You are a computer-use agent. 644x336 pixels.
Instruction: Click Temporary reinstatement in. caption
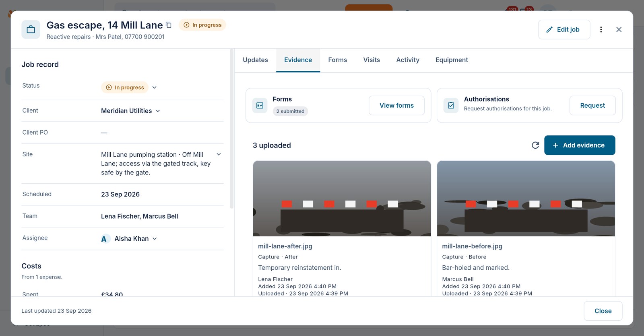click(x=299, y=268)
